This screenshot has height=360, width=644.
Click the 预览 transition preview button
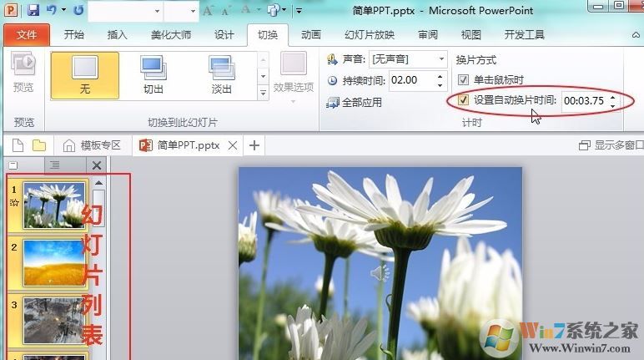23,72
